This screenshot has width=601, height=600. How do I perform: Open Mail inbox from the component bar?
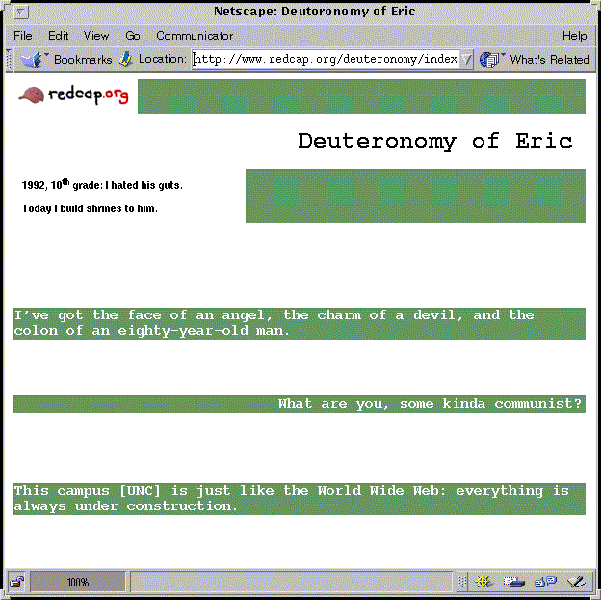515,581
